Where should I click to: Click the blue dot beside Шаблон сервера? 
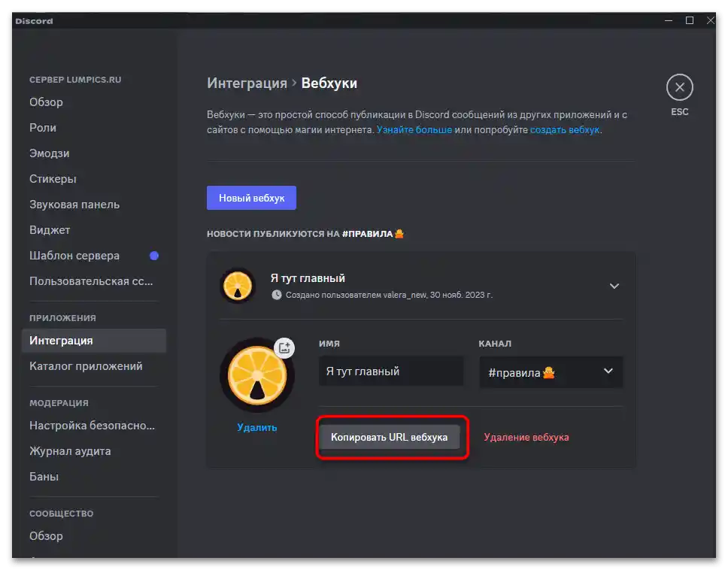click(x=154, y=256)
